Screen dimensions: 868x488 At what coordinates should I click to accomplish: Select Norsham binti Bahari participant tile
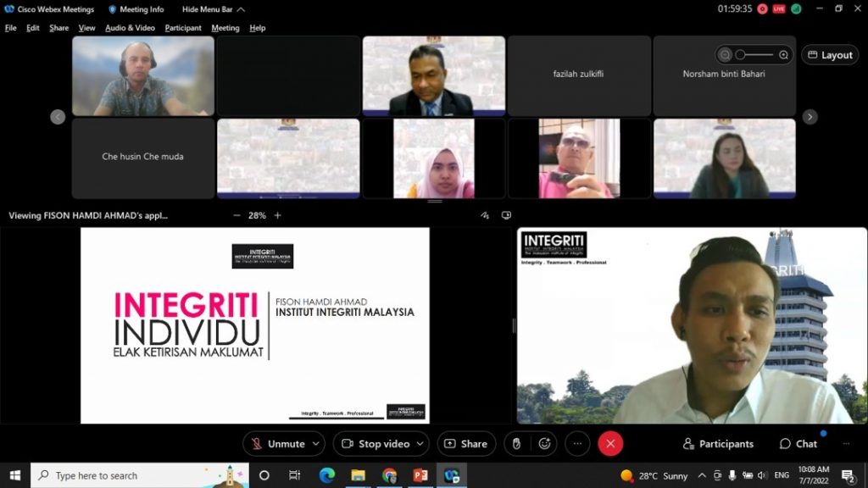(x=724, y=75)
